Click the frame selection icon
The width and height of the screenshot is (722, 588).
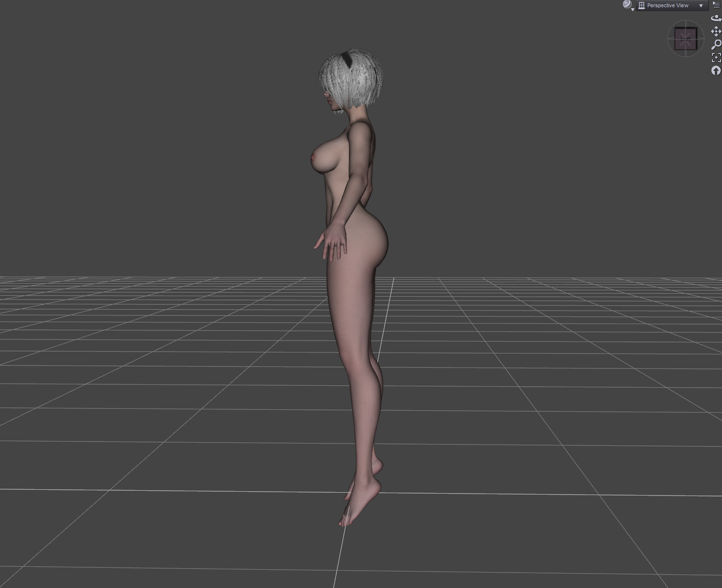(x=716, y=58)
